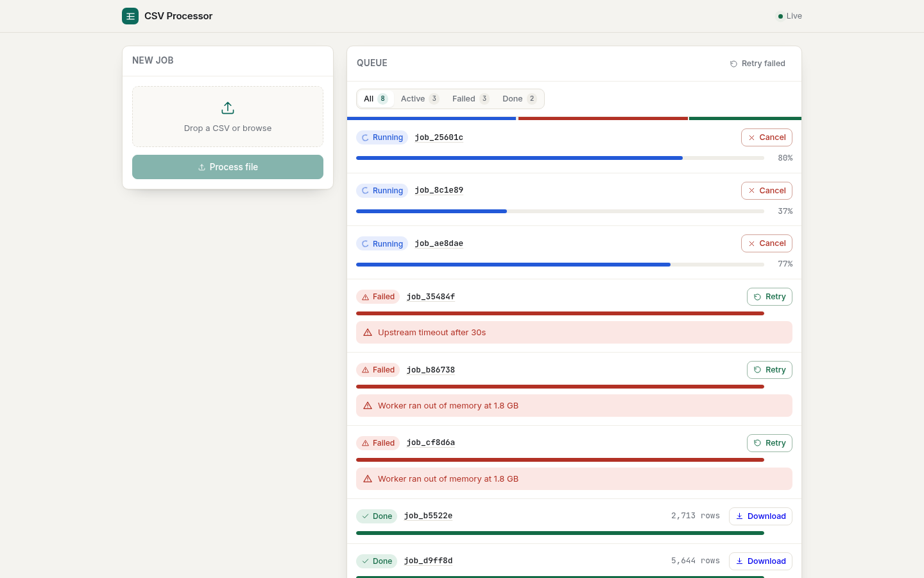Switch to the Active tab
The image size is (924, 578).
tap(420, 99)
